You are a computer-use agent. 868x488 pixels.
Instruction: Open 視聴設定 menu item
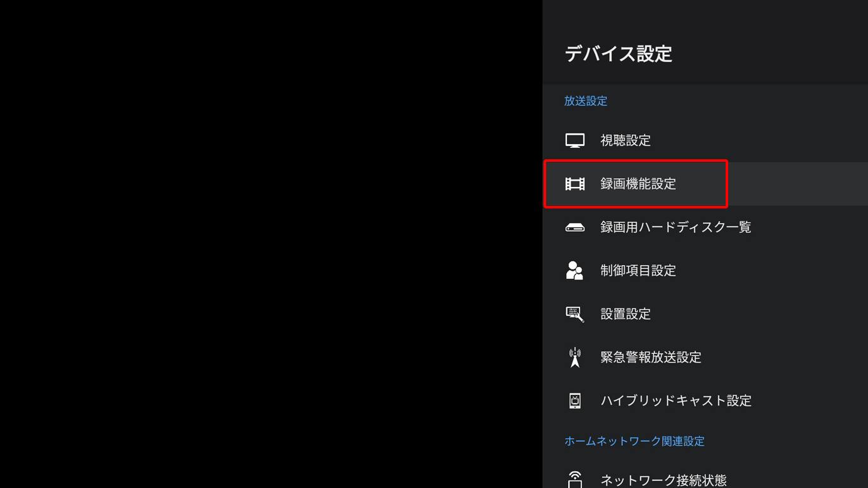705,140
